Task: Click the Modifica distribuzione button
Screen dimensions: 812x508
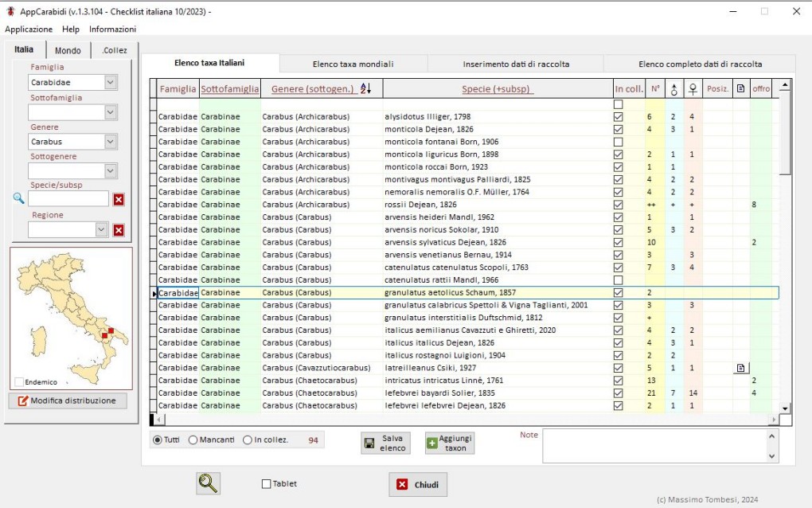Action: (68, 401)
